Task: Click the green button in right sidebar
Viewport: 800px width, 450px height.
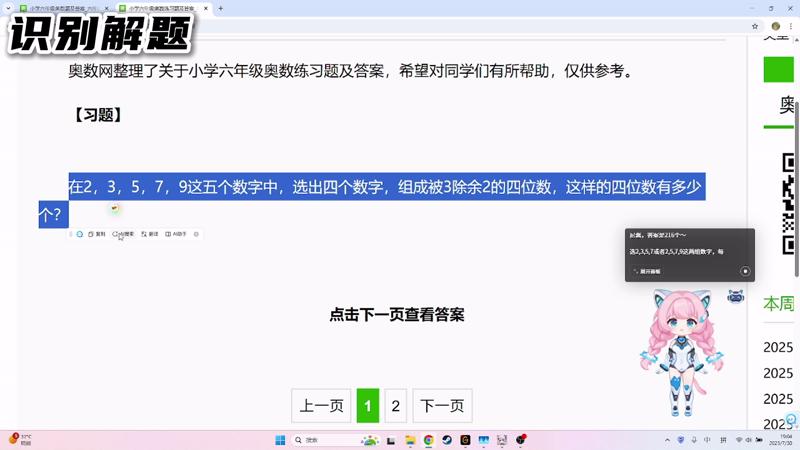Action: (779, 69)
